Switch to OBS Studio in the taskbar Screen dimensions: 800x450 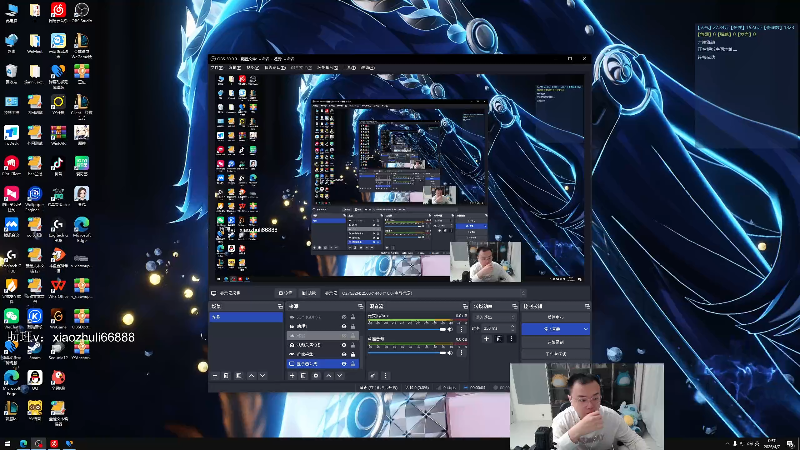coord(38,443)
